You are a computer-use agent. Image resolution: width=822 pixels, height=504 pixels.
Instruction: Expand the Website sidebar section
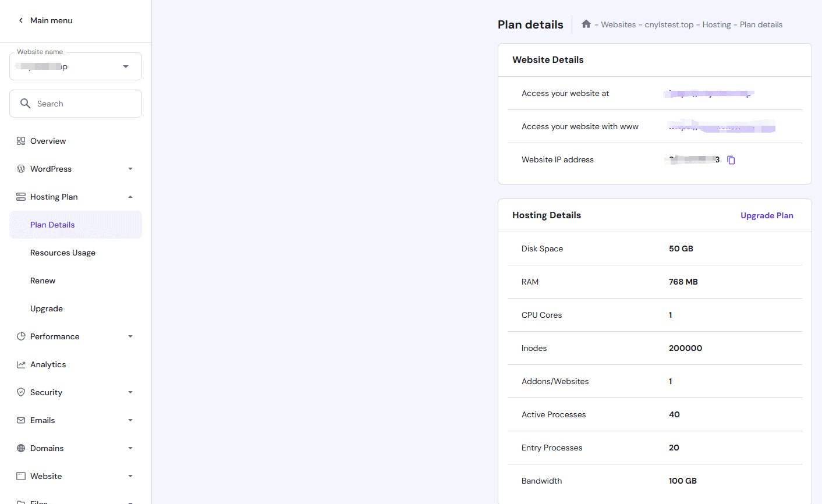tap(130, 476)
